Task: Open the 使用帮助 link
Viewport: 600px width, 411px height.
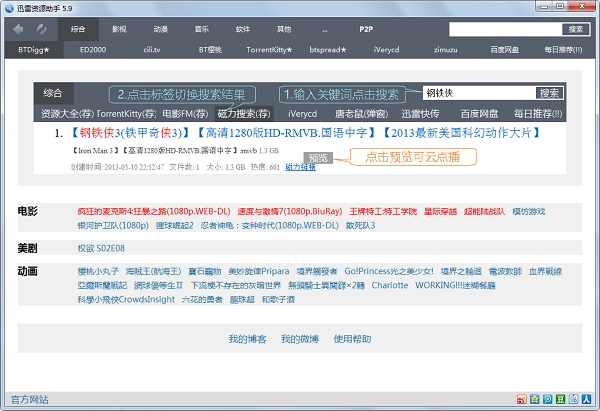Action: point(352,339)
